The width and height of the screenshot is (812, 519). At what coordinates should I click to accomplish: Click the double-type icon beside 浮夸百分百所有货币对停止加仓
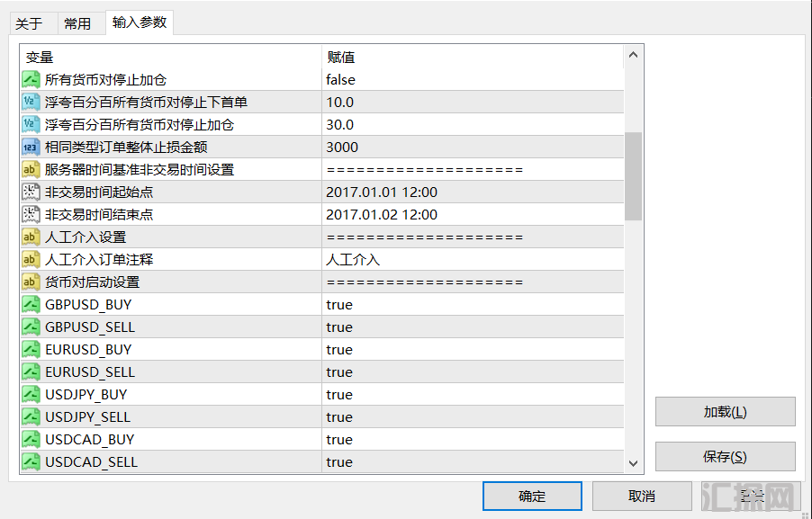tap(31, 125)
